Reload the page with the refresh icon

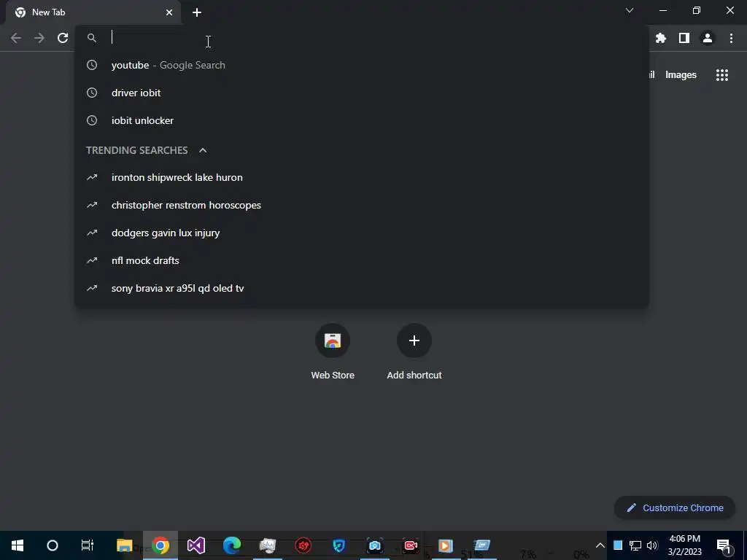click(63, 38)
